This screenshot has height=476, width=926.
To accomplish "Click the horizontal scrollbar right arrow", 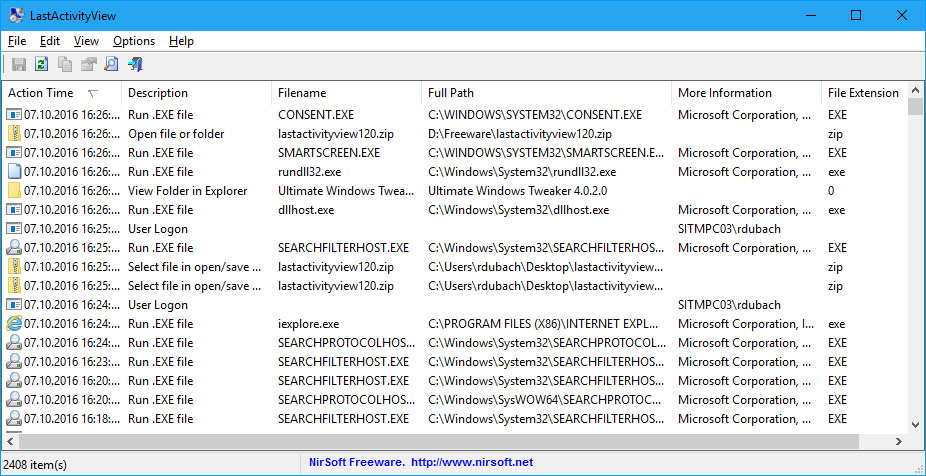I will tap(899, 441).
